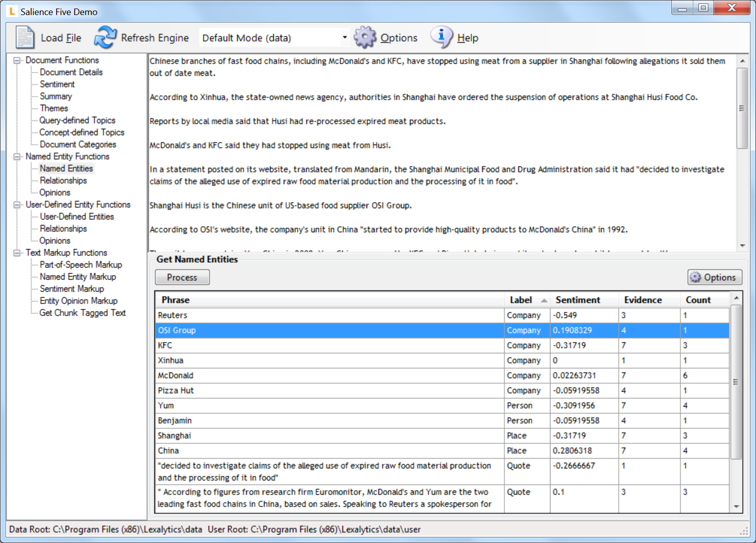Open Document Categories

coord(78,144)
